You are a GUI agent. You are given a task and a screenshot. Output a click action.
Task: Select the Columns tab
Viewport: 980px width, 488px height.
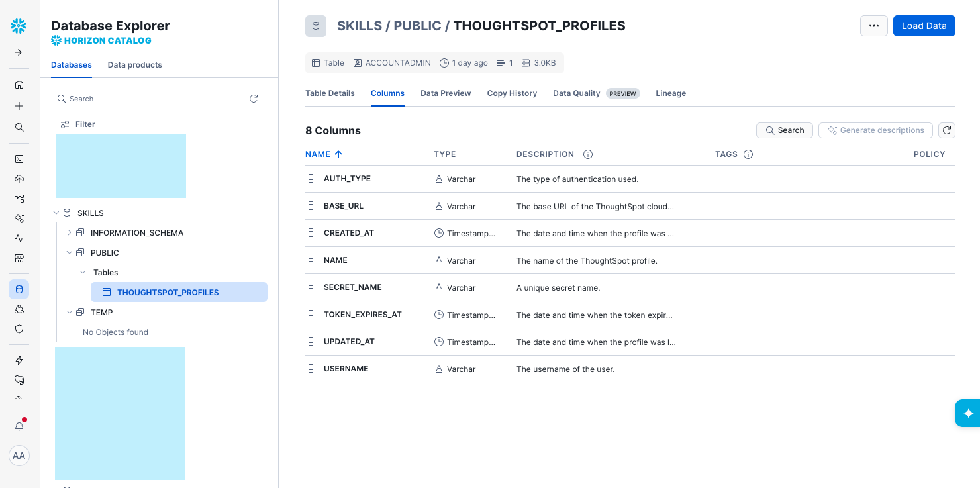click(387, 93)
